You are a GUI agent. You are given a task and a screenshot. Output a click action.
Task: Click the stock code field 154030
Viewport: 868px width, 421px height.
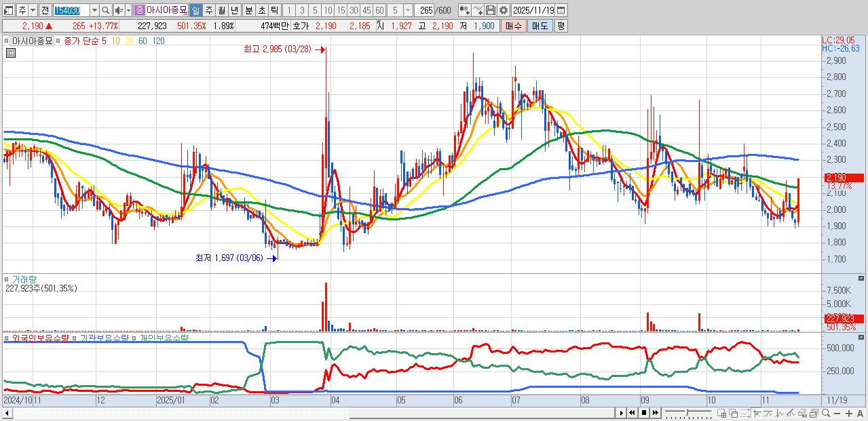click(71, 11)
